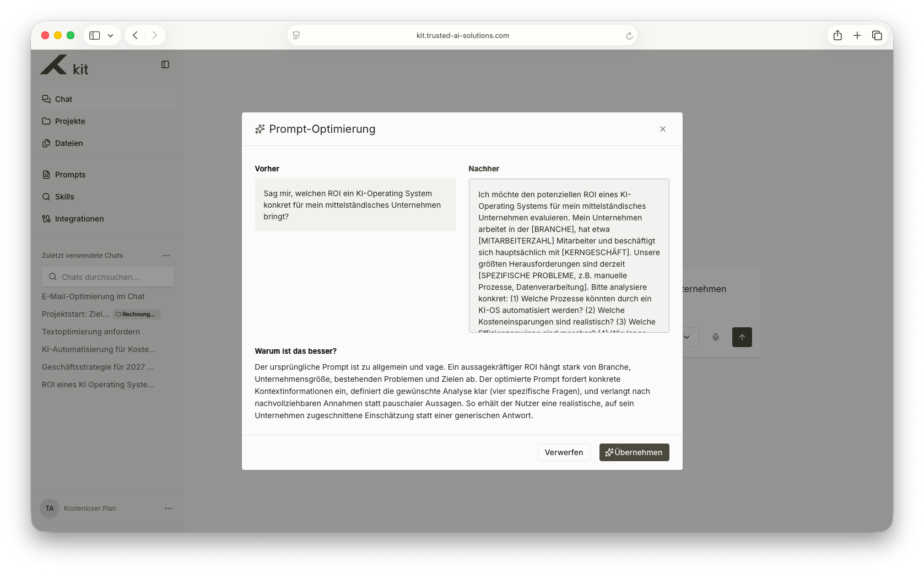Open Prompts in the sidebar
Viewport: 924px width, 573px height.
point(108,175)
